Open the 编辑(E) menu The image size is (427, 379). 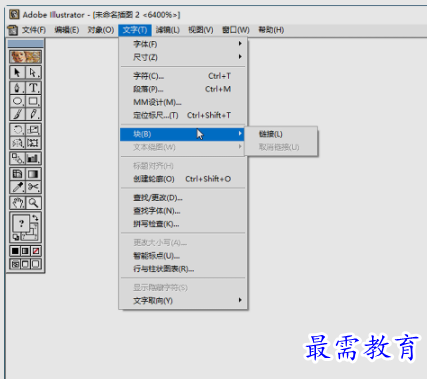click(x=67, y=30)
